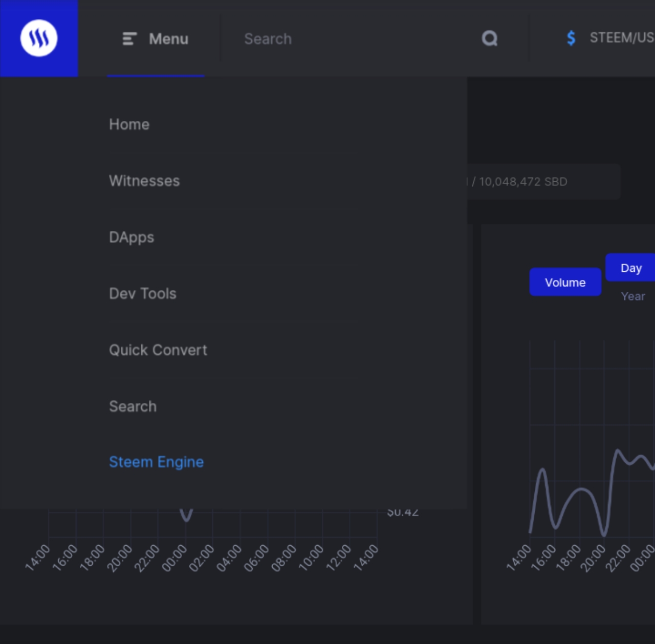Screen dimensions: 655x644
Task: Switch the chart to Year view
Action: 633,296
